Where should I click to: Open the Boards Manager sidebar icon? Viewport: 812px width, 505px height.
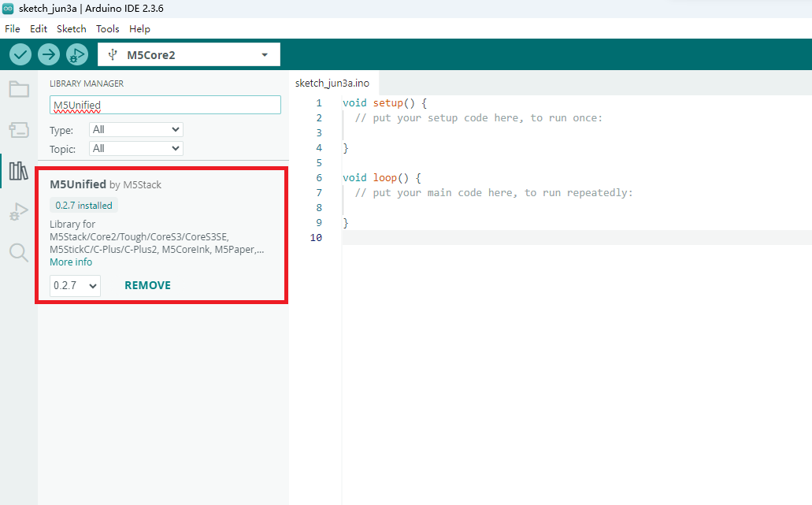(x=19, y=129)
